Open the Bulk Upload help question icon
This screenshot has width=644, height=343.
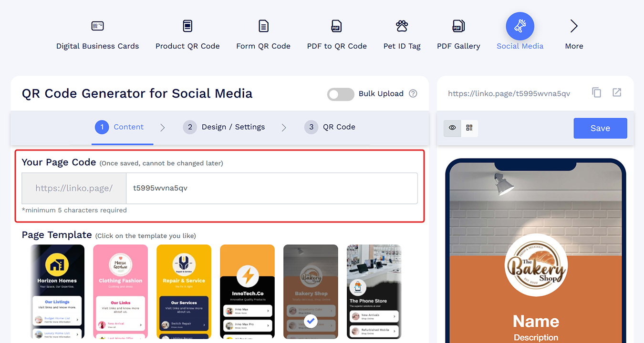(x=413, y=93)
